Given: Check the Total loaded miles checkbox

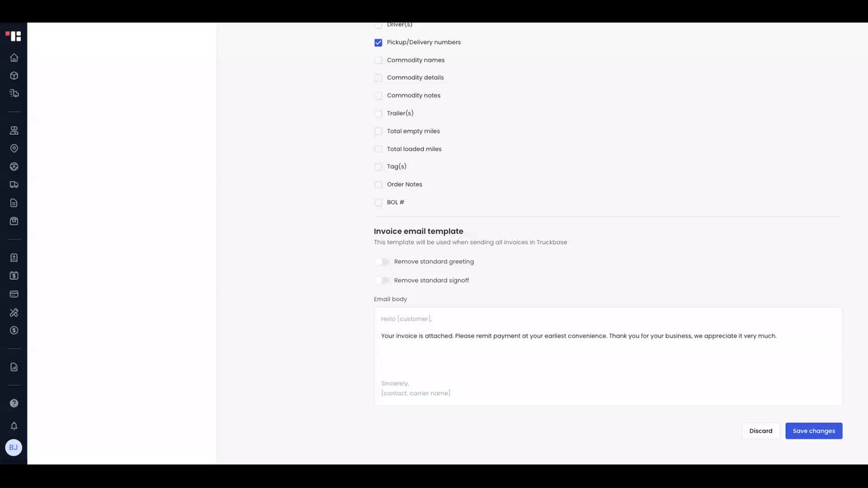Looking at the screenshot, I should pos(378,149).
